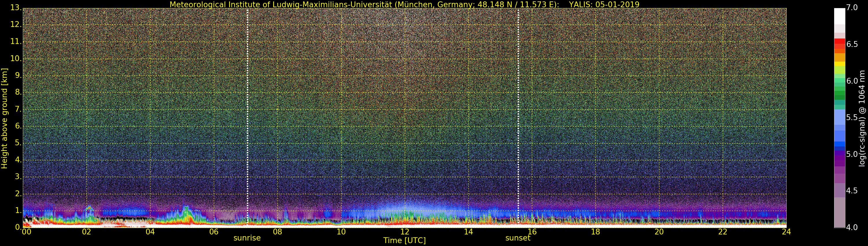
Task: Click the '16' time tick label
Action: coord(532,232)
